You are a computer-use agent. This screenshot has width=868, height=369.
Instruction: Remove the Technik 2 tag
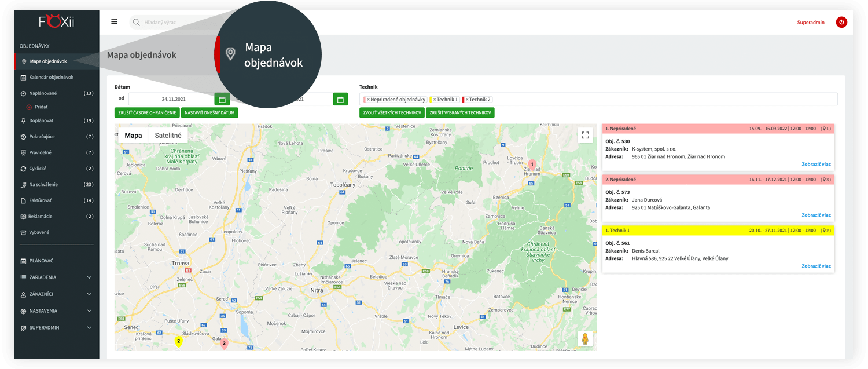point(467,100)
